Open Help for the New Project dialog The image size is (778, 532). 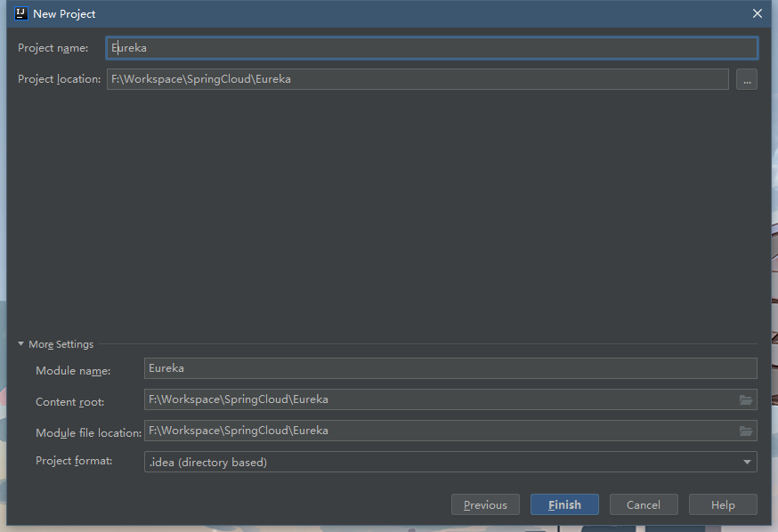tap(723, 504)
